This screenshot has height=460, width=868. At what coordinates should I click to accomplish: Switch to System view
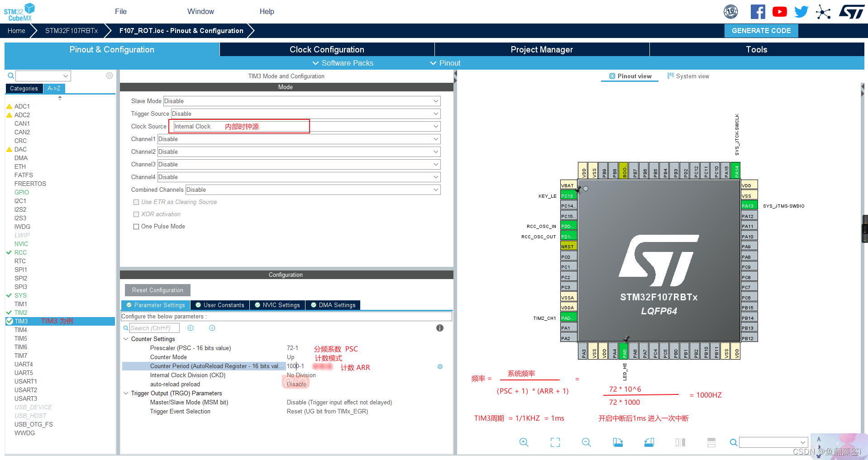[x=688, y=76]
